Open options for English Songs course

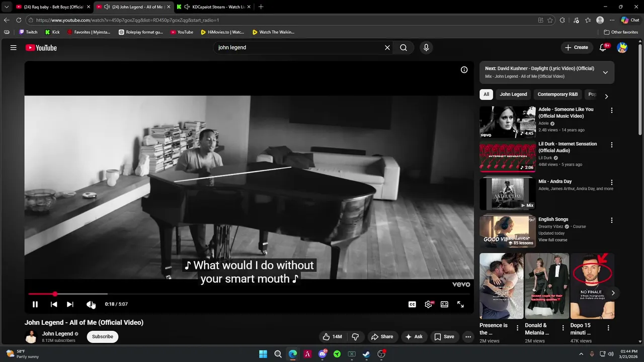click(612, 221)
